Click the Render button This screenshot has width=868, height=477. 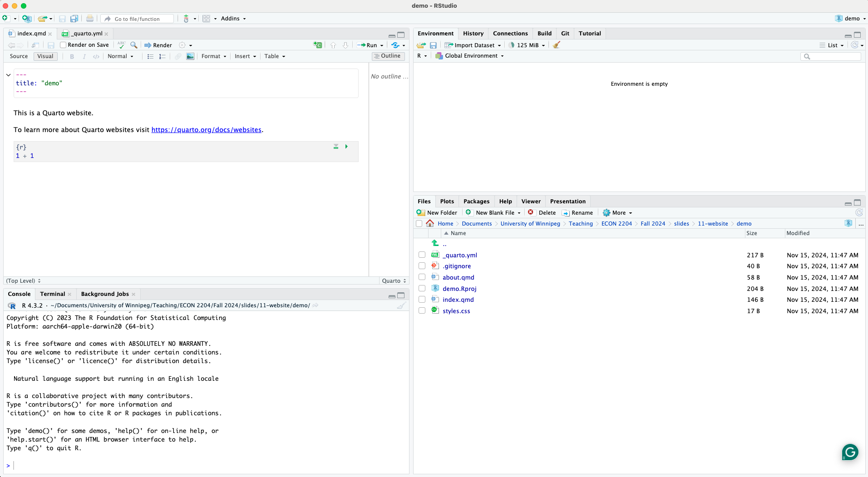pyautogui.click(x=158, y=45)
